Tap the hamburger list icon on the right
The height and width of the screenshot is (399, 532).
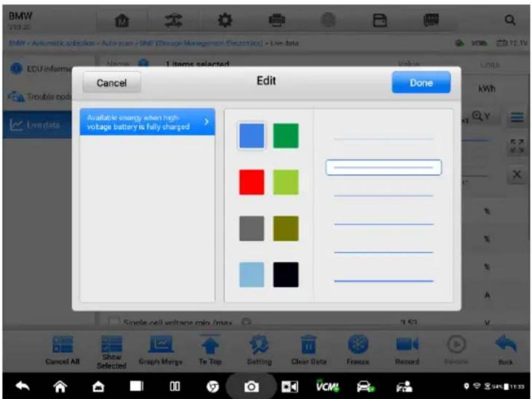[x=517, y=117]
